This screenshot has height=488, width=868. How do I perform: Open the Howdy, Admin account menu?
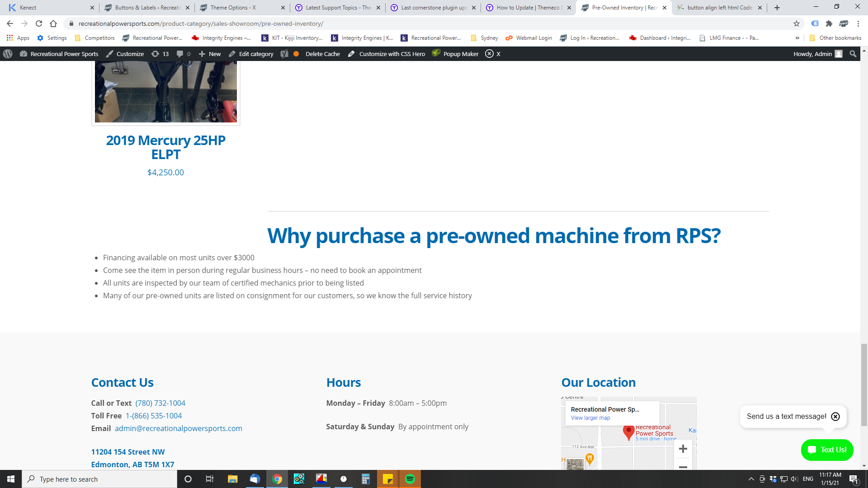818,54
